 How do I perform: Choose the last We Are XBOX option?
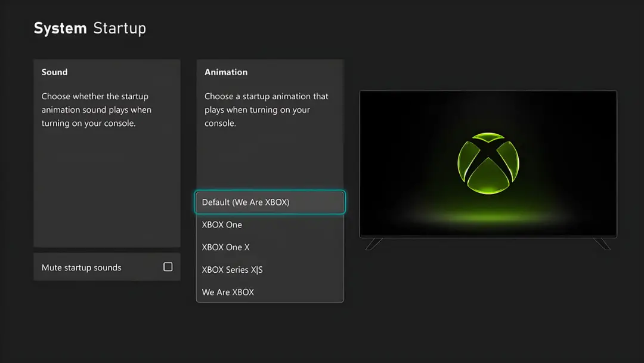(270, 292)
